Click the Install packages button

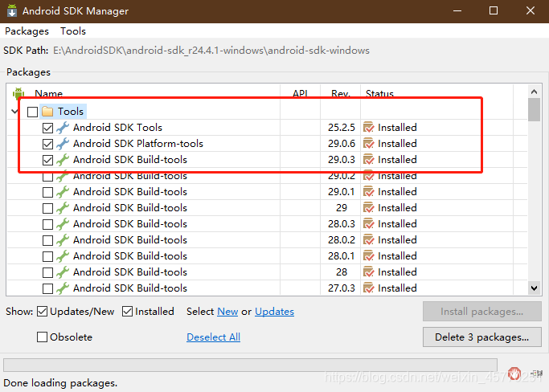[x=481, y=311]
